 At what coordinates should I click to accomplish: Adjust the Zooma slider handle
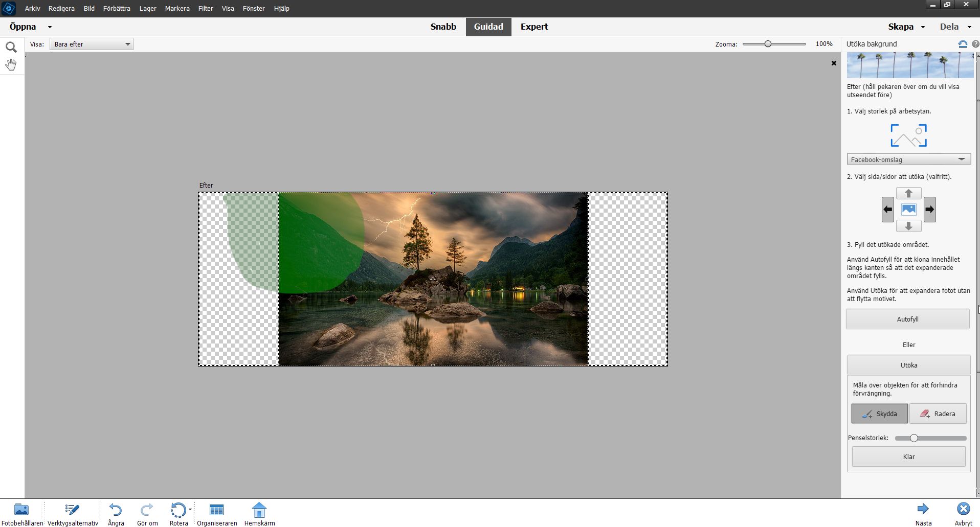click(x=768, y=44)
